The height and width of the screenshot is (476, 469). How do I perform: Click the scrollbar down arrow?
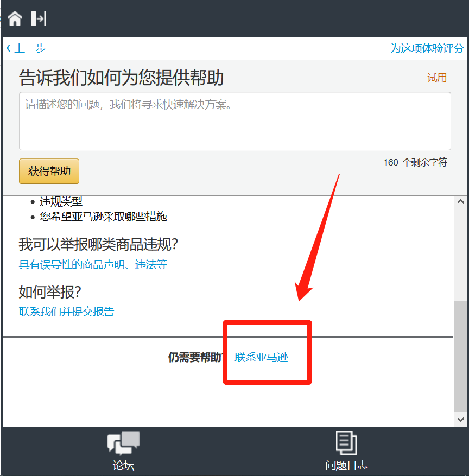coord(460,420)
